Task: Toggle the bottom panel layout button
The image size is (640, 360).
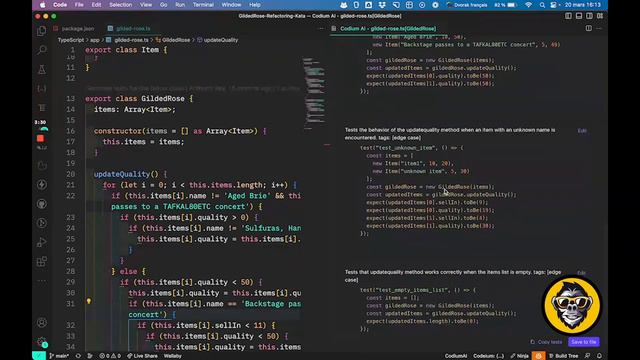Action: pos(579,16)
